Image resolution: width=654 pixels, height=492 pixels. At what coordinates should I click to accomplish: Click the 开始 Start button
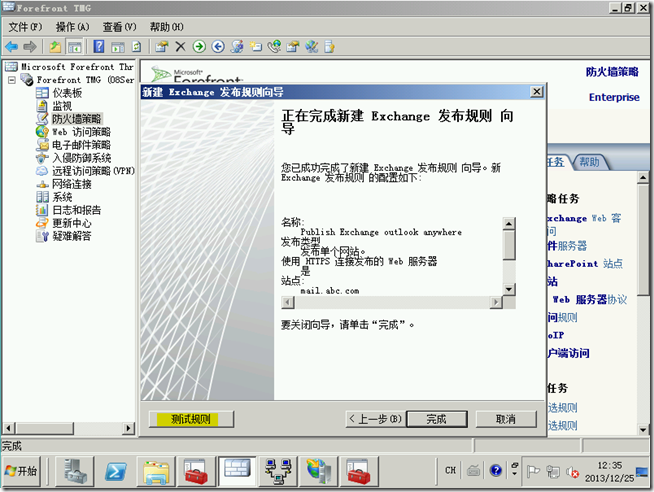point(21,471)
